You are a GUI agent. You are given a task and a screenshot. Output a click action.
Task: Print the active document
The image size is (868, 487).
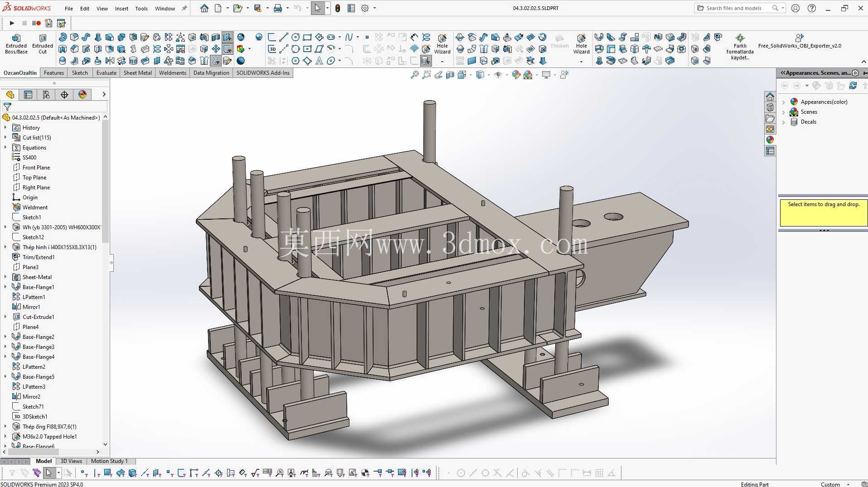pos(278,8)
